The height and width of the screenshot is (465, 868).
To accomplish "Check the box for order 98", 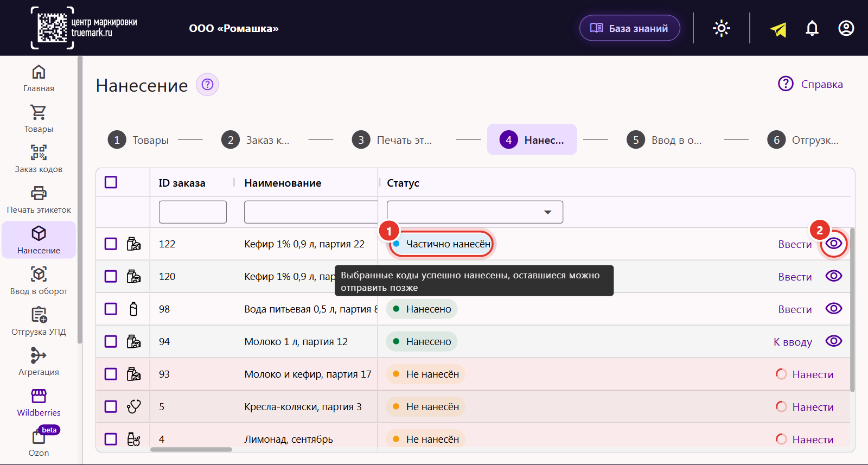I will (111, 309).
